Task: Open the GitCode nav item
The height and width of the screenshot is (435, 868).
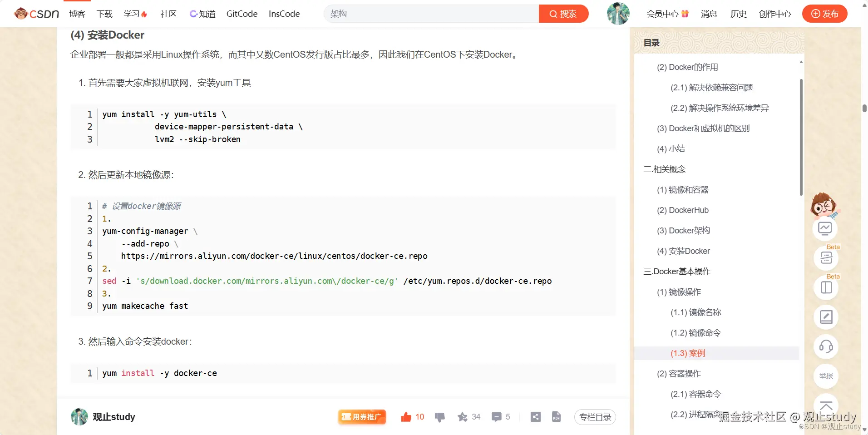Action: point(242,14)
